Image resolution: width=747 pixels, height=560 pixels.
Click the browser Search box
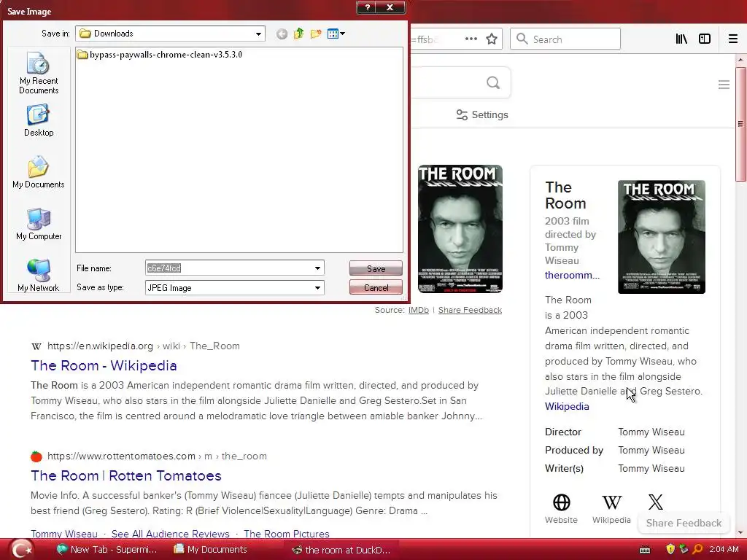click(x=565, y=39)
